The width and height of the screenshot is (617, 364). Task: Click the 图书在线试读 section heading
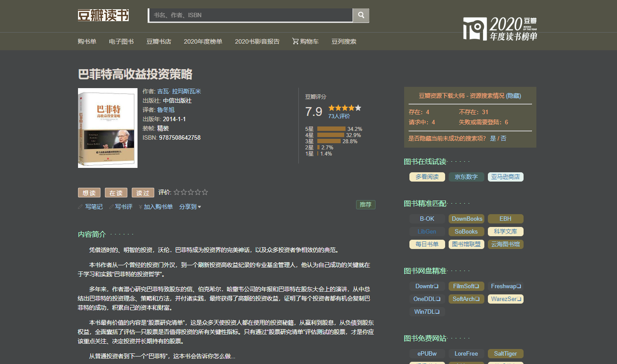point(425,162)
